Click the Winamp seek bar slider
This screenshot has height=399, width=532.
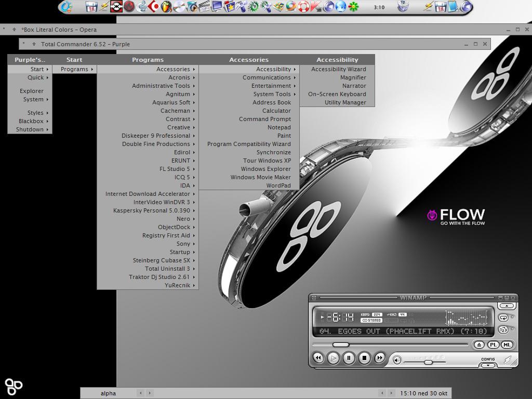click(341, 345)
